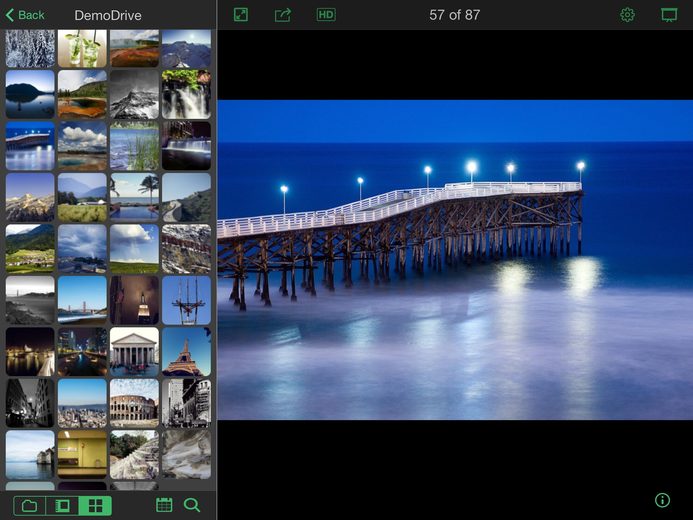Select the yellow subway corridor thumbnail
Screen dimensions: 693x520
coord(82,455)
